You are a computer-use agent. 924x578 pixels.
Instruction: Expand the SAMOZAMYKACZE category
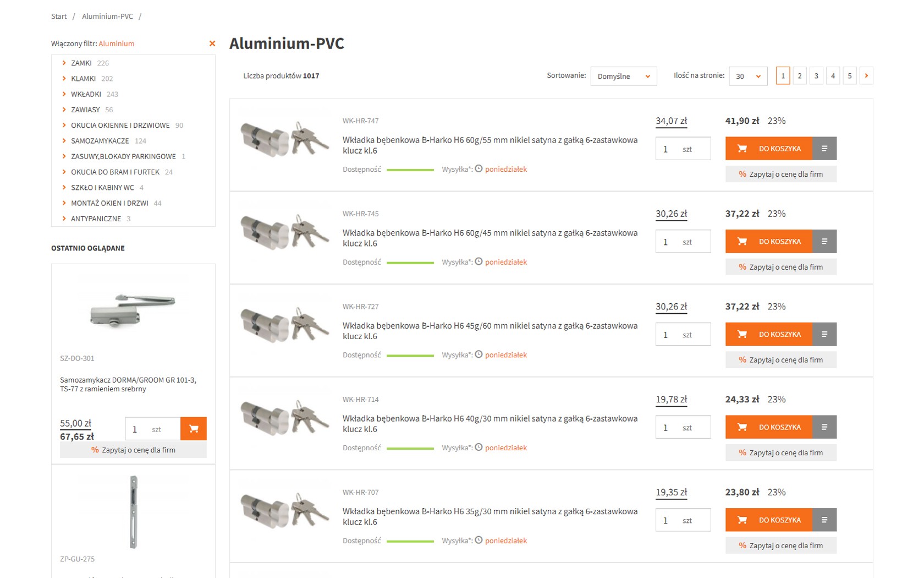coord(64,141)
